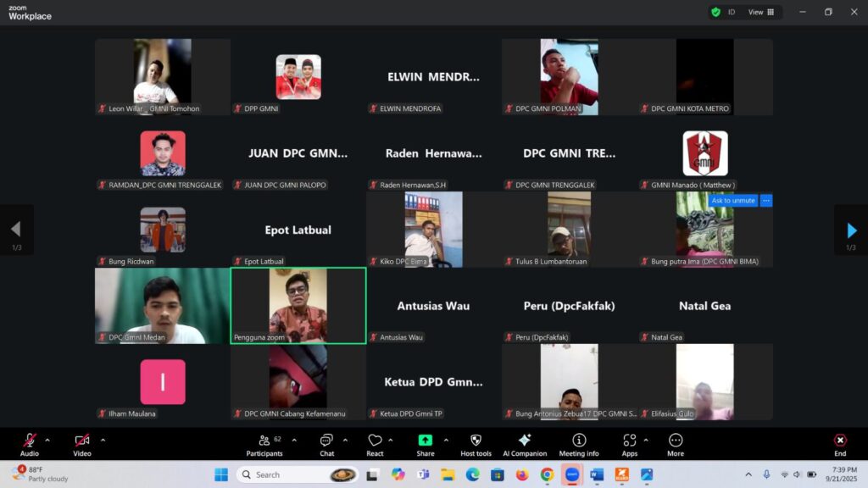Expand the Audio options chevron
Image resolution: width=868 pixels, height=488 pixels.
pyautogui.click(x=47, y=440)
